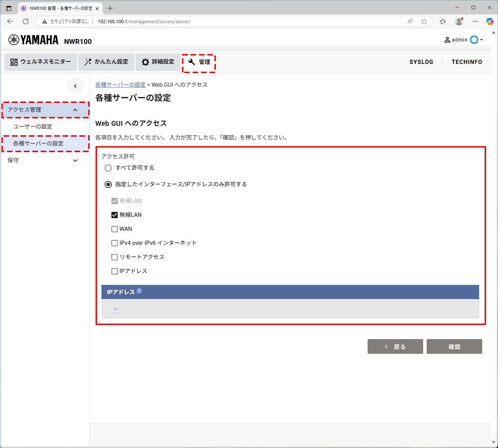The width and height of the screenshot is (498, 448).
Task: Collapse the sidebar with the left chevron
Action: (x=75, y=86)
